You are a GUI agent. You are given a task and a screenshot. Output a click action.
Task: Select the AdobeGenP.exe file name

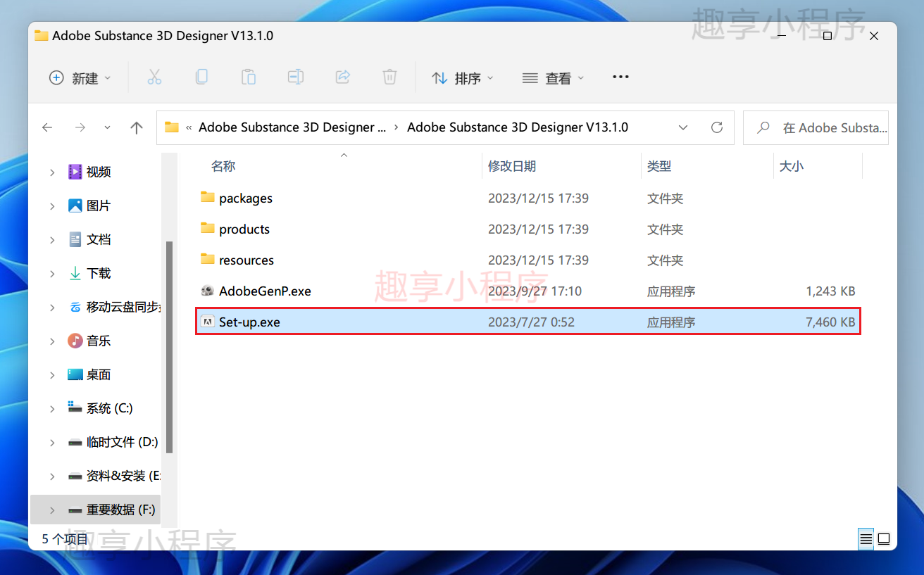pyautogui.click(x=265, y=291)
